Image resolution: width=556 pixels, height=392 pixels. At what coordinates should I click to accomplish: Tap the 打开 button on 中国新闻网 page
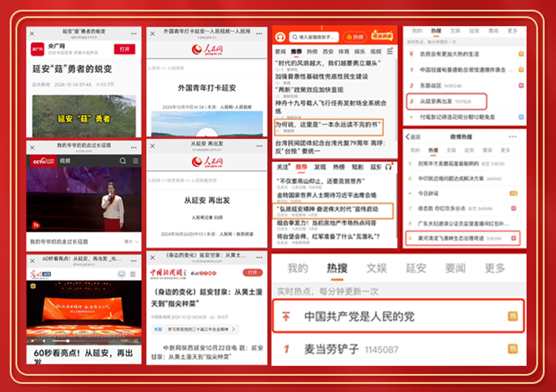pyautogui.click(x=253, y=273)
